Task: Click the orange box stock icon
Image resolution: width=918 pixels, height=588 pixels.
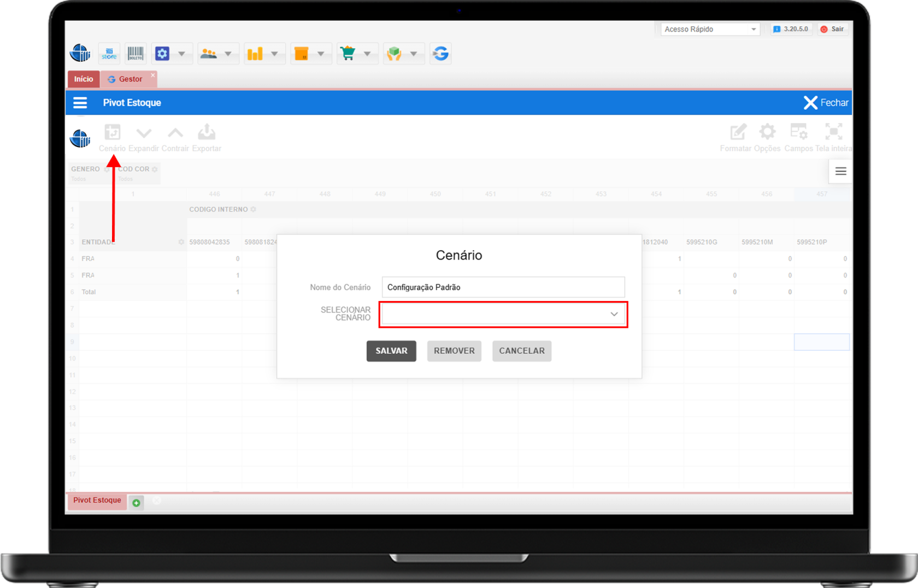Action: pos(302,54)
